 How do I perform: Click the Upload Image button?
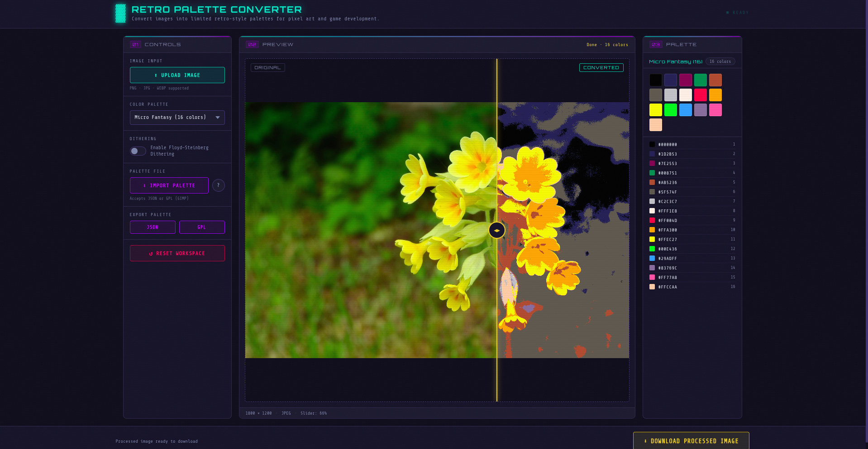pos(177,75)
